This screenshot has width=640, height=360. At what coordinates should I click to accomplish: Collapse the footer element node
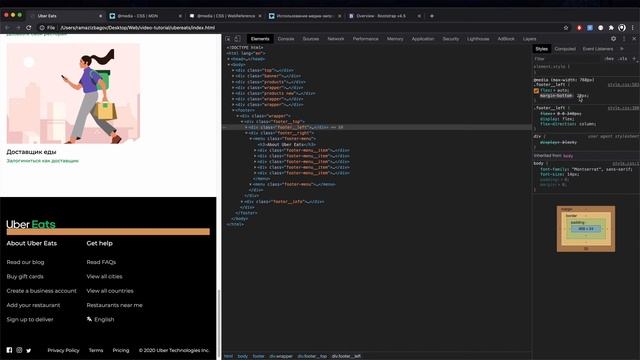click(x=233, y=110)
